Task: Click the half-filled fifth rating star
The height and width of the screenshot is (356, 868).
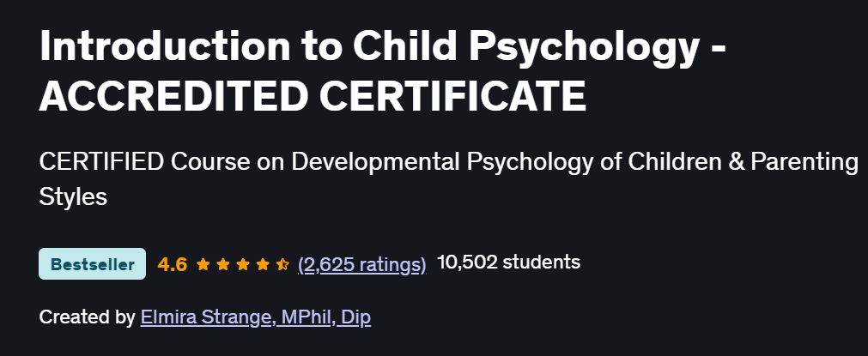Action: click(282, 264)
